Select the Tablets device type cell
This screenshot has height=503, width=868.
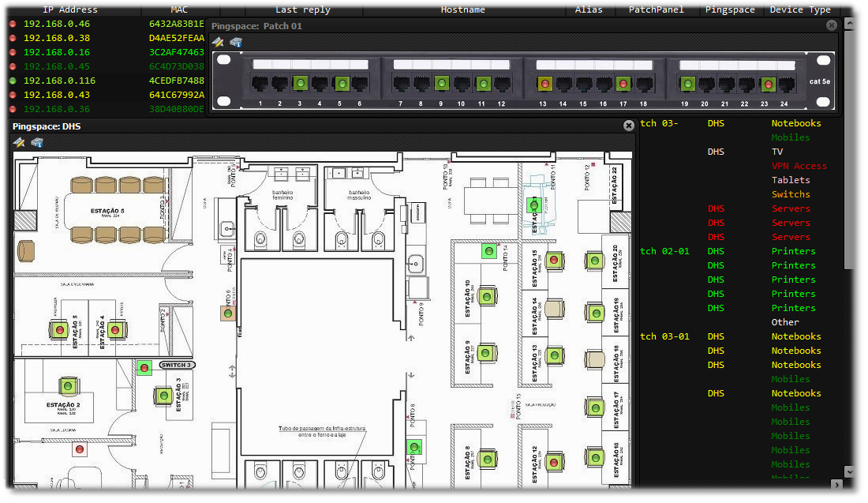pyautogui.click(x=791, y=180)
